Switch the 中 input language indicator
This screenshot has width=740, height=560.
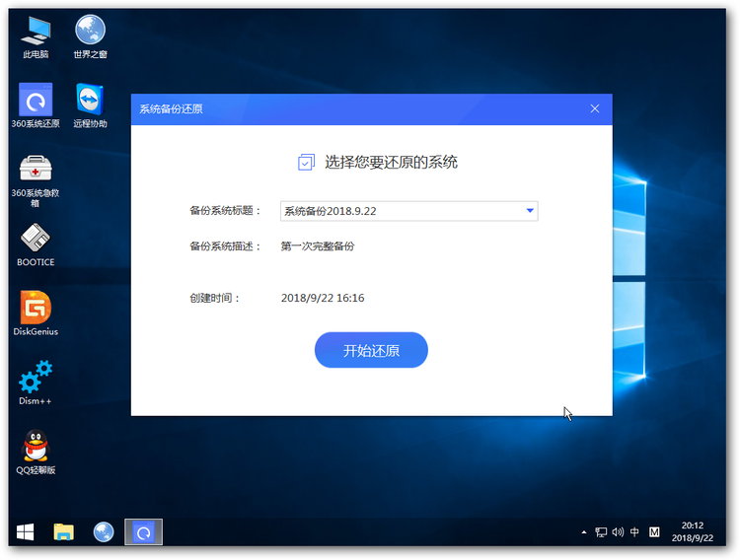click(634, 532)
